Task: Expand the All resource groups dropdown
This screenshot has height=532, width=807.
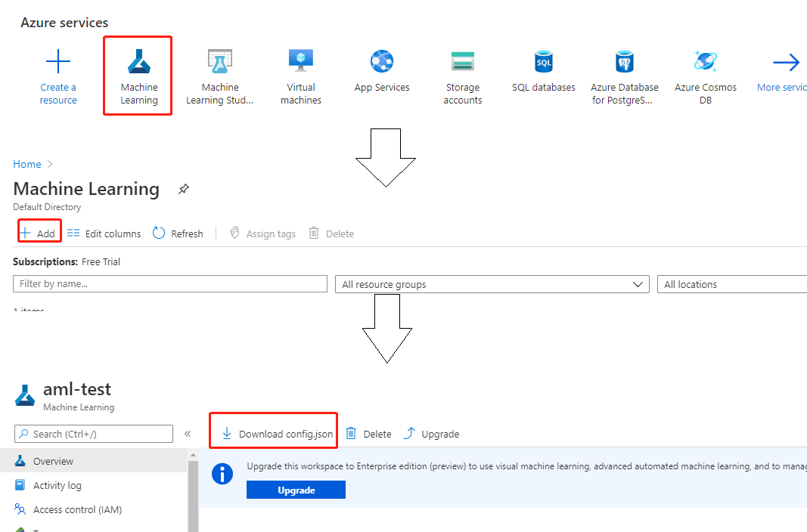Action: coord(492,284)
